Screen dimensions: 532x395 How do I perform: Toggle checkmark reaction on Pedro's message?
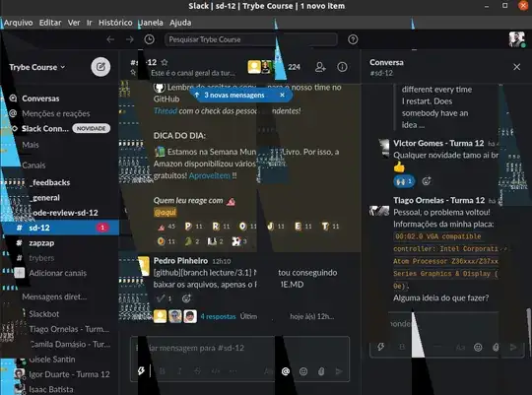(x=164, y=298)
